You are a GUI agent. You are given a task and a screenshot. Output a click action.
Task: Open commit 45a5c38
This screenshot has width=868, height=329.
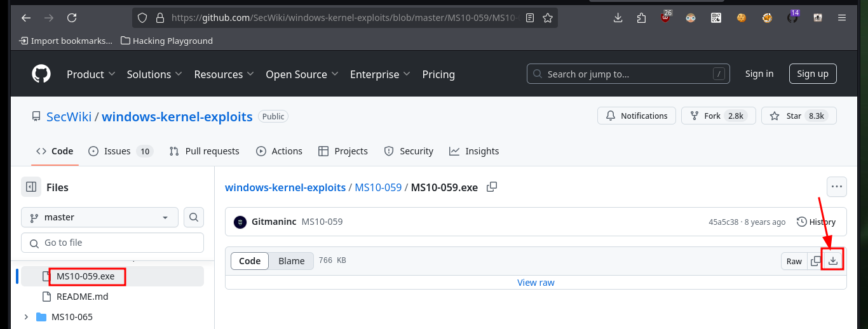[724, 222]
